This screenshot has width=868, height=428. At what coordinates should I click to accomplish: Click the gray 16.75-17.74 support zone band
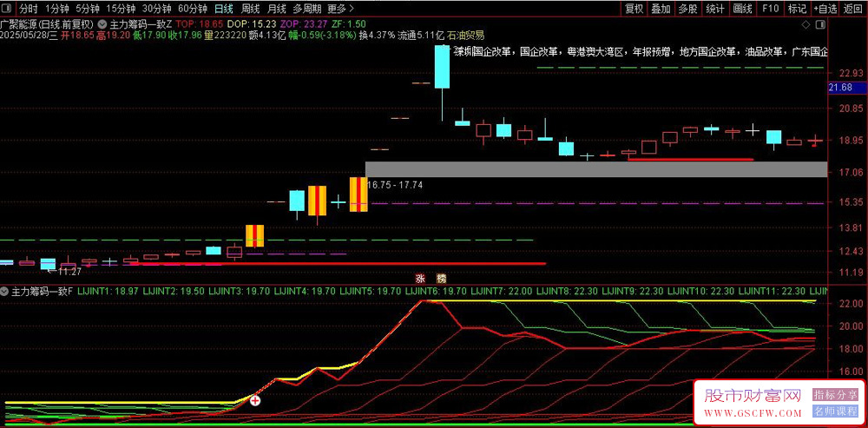click(596, 169)
